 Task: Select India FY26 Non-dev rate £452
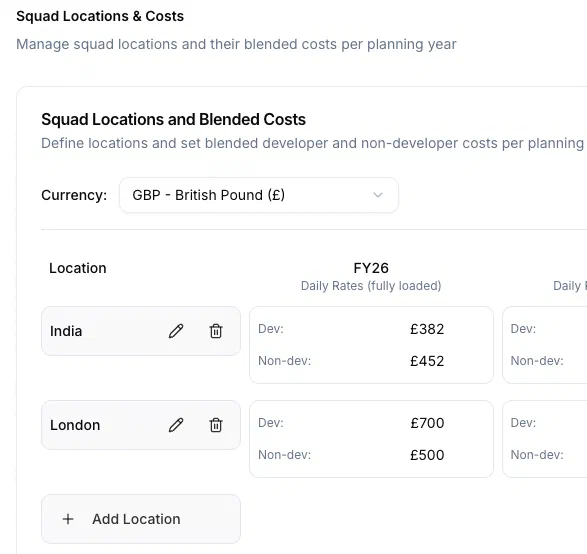[x=427, y=361]
